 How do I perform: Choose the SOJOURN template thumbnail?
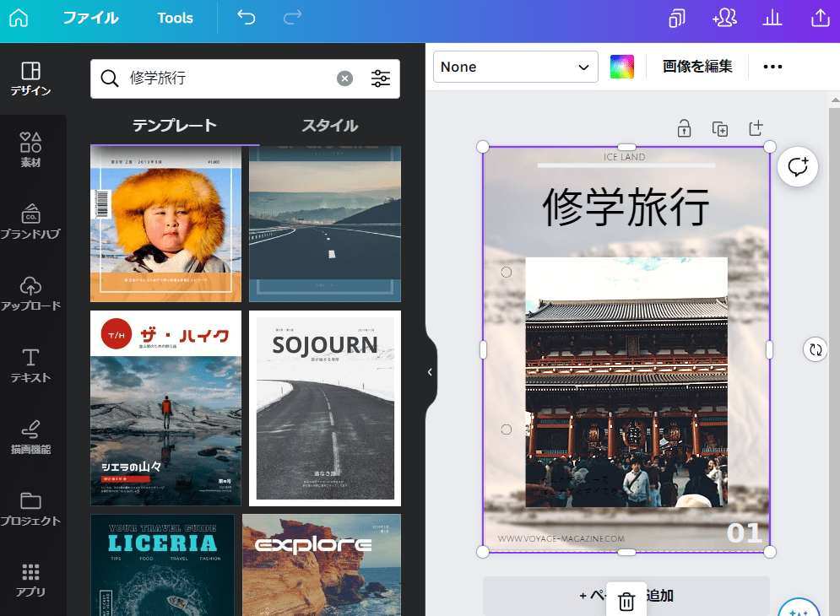325,408
